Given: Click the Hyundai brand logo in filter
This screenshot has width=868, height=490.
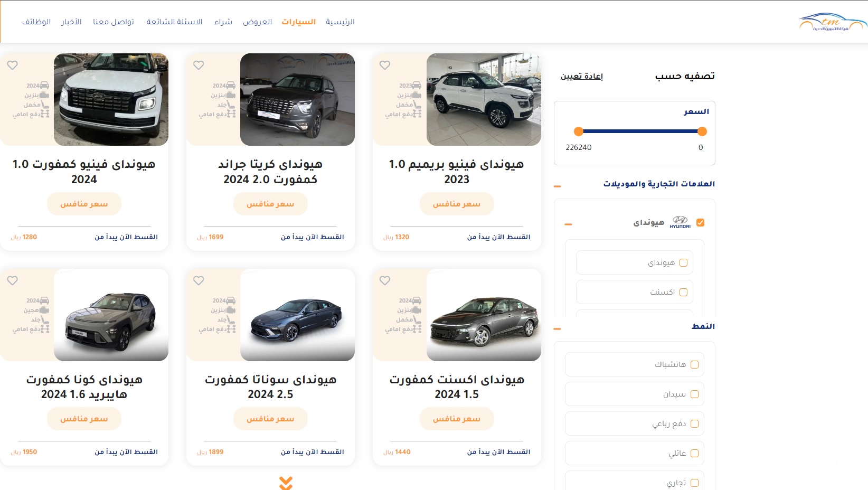Looking at the screenshot, I should (x=680, y=222).
